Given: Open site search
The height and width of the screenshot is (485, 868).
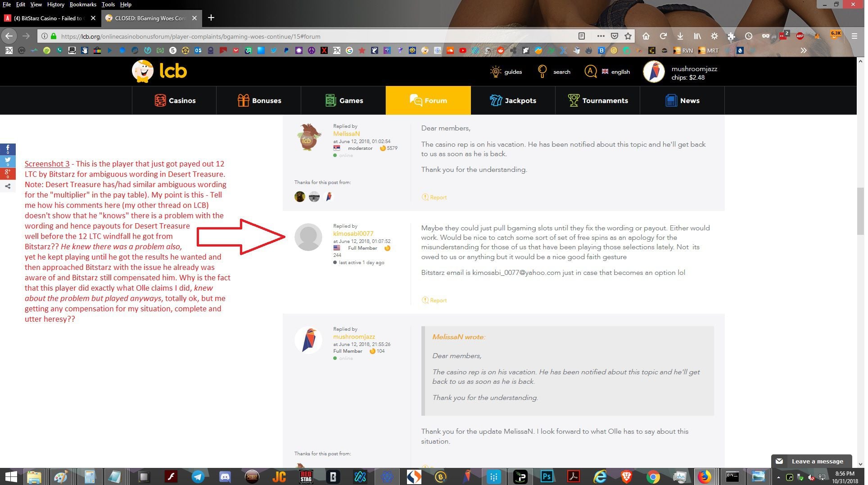Looking at the screenshot, I should [x=554, y=72].
